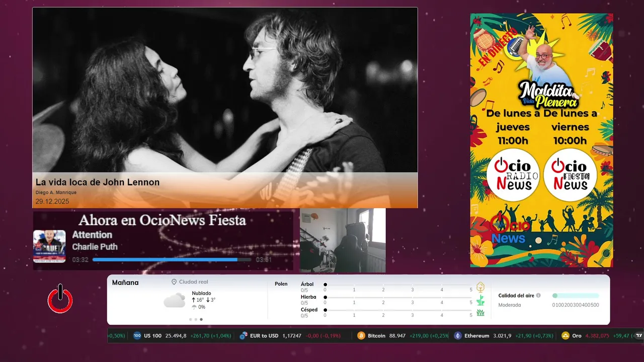Click the red OcioNews power logo

[x=60, y=299]
